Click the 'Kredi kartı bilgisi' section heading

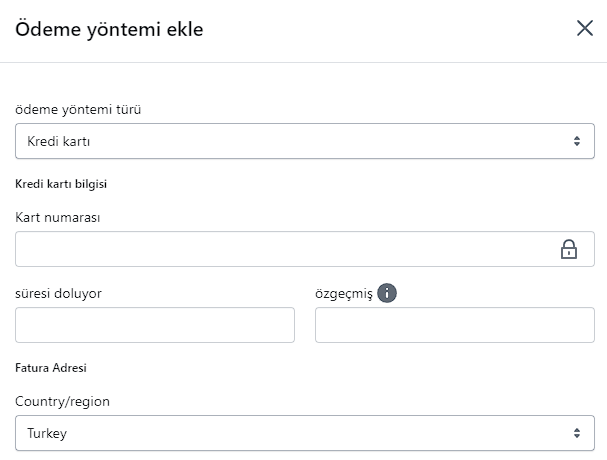coord(61,184)
